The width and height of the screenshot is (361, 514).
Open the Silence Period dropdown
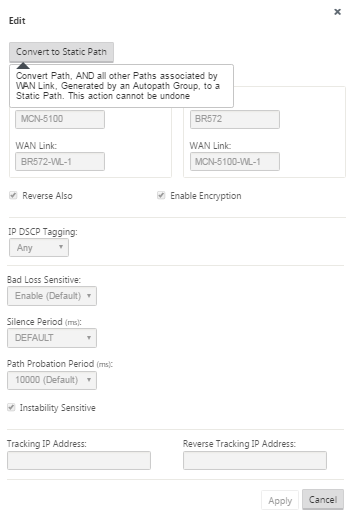(x=52, y=338)
